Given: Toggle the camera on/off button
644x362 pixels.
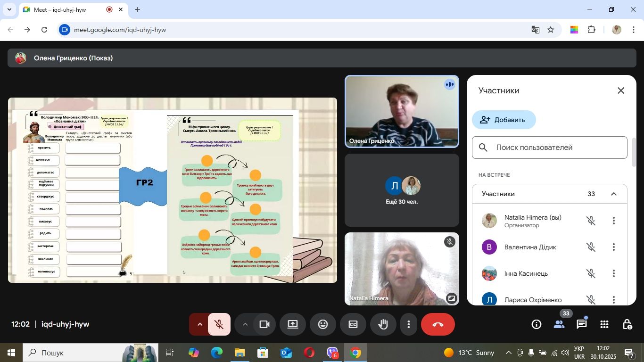Looking at the screenshot, I should 264,324.
